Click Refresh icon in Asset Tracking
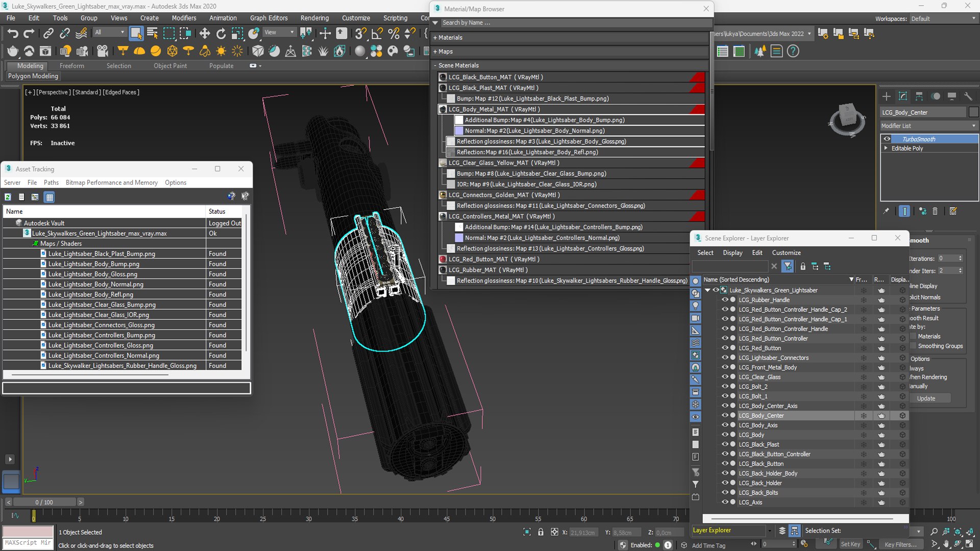 click(x=8, y=197)
